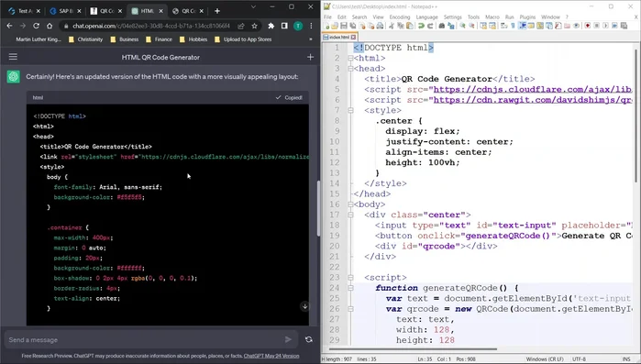Toggle the Notepad++ monitoring eye icon

click(x=576, y=26)
